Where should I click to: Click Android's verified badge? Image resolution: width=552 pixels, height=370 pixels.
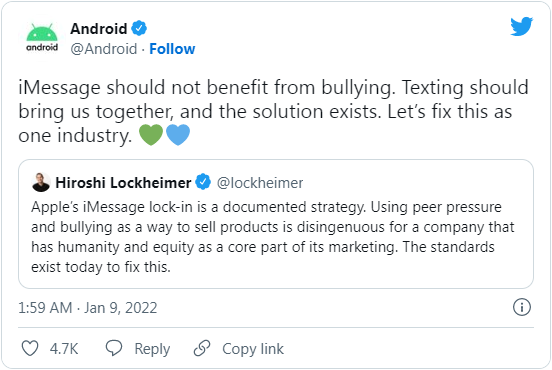[x=139, y=28]
